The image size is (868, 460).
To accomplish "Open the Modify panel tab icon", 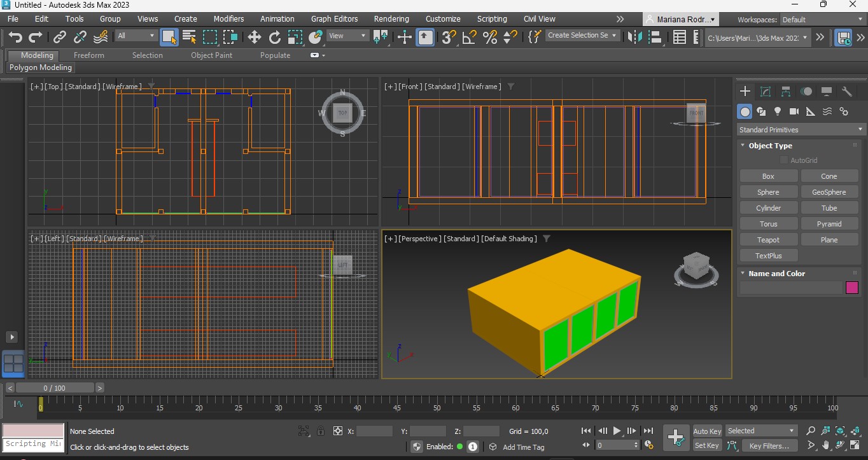I will tap(766, 92).
